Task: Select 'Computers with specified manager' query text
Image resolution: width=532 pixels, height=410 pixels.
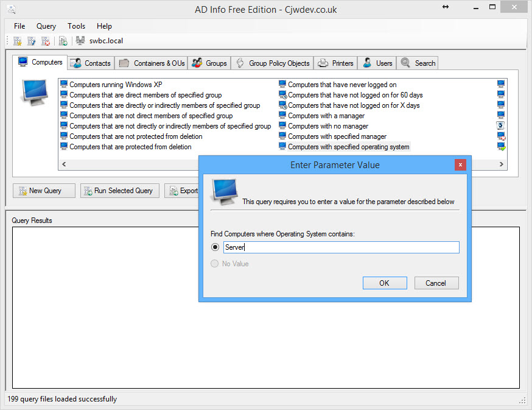Action: 337,136
